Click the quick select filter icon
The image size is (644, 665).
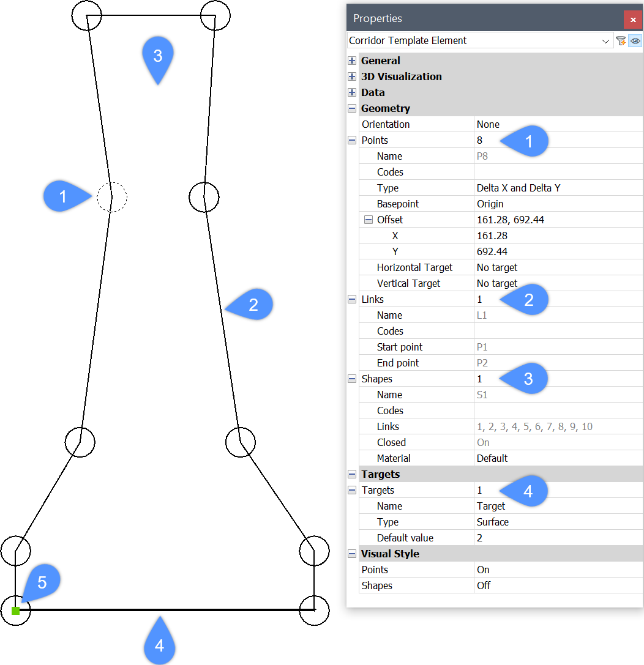point(621,41)
